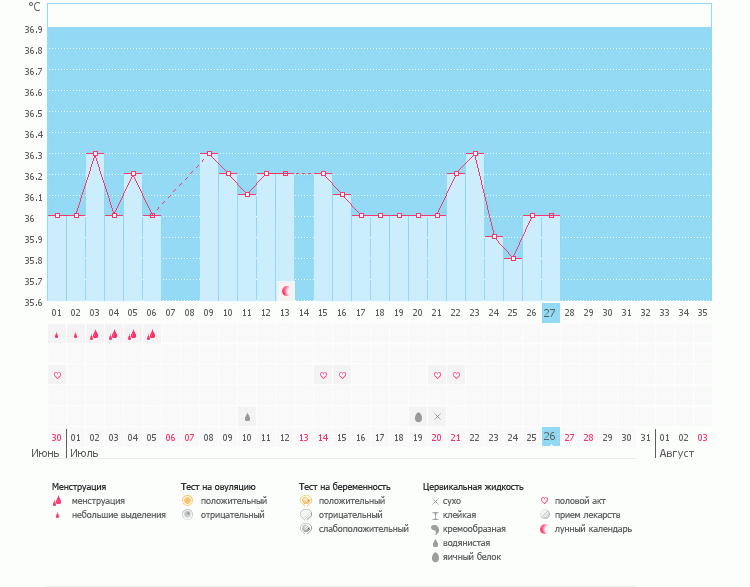Select the egg white drop on cycle day 20
This screenshot has width=750, height=587.
pyautogui.click(x=418, y=416)
